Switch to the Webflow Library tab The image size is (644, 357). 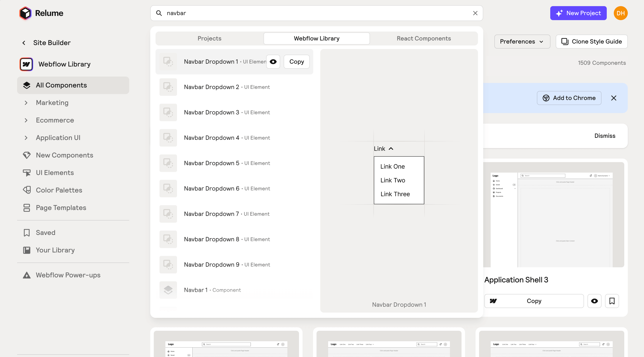pos(317,38)
